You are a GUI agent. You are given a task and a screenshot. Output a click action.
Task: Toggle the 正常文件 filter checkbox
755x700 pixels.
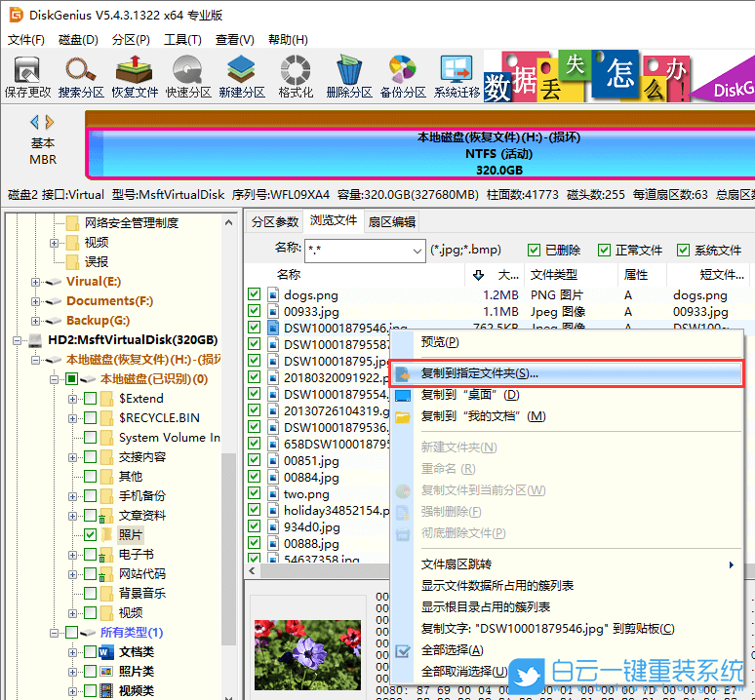tap(604, 251)
